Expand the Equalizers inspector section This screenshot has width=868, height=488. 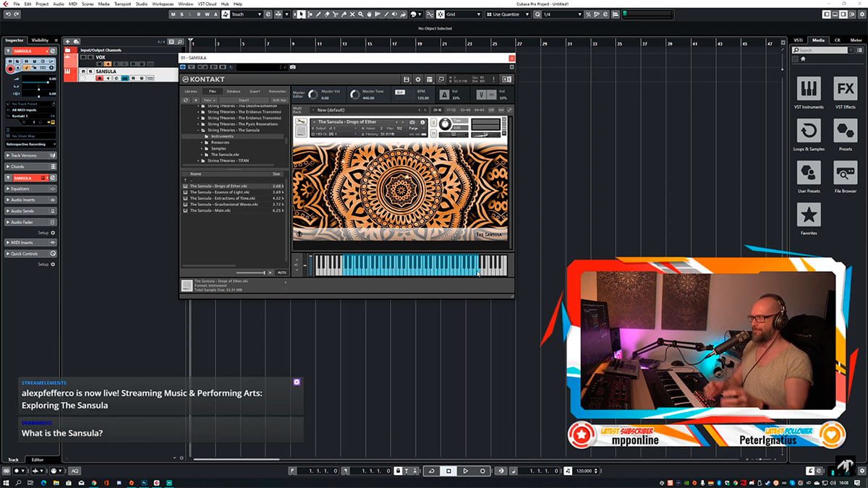31,189
